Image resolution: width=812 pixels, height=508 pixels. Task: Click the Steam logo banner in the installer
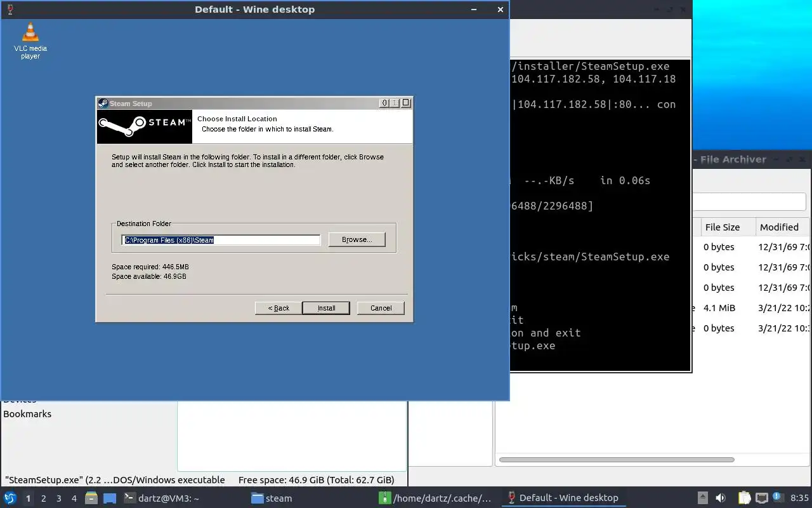tap(145, 126)
